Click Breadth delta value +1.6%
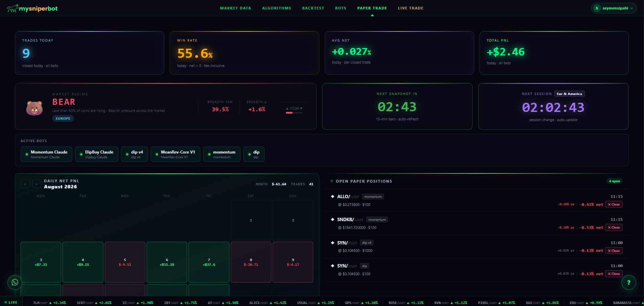The image size is (644, 306). 257,109
